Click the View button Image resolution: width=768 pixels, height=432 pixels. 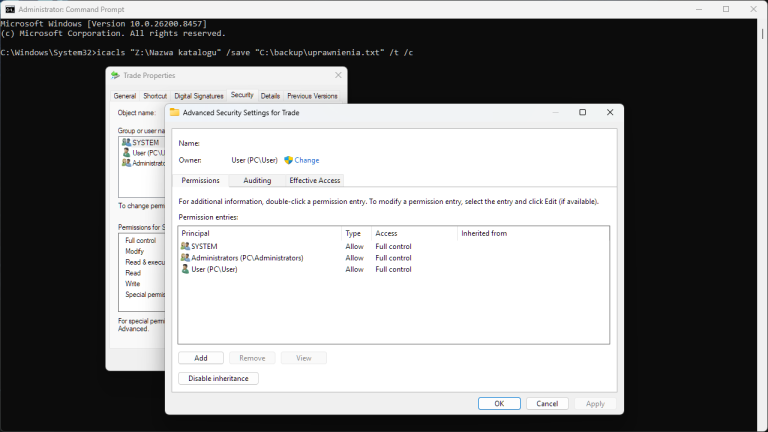point(304,358)
